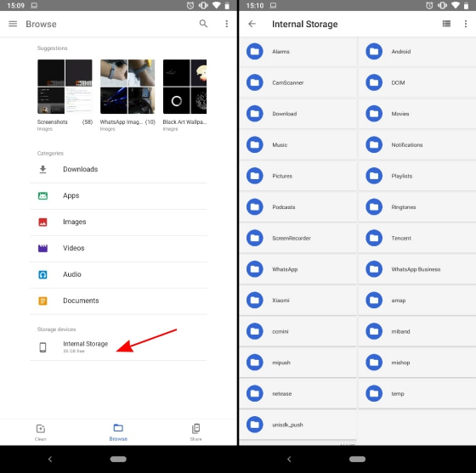Open the Videos category
The height and width of the screenshot is (473, 476).
pyautogui.click(x=118, y=248)
